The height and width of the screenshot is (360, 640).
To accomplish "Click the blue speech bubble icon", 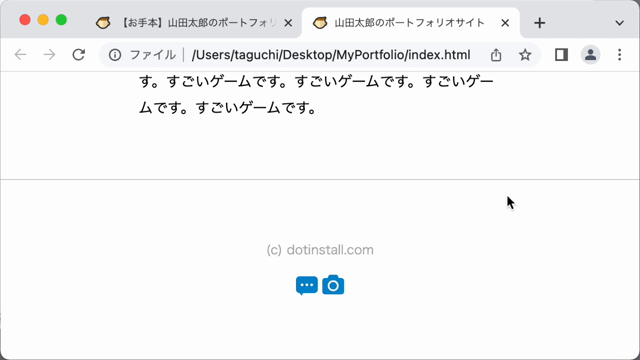I will (x=307, y=285).
